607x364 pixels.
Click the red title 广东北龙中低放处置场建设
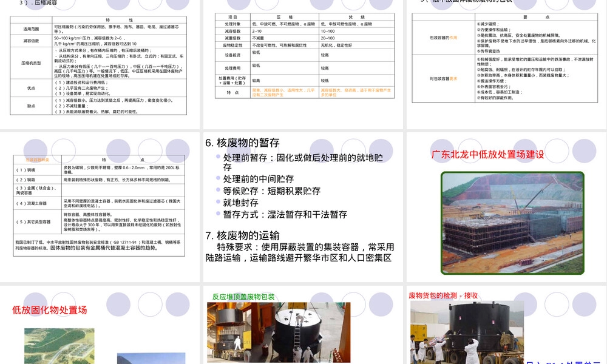coord(488,154)
